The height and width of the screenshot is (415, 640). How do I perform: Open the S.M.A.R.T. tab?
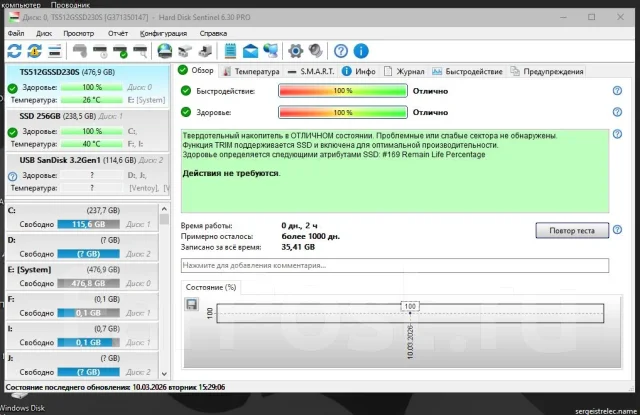[311, 71]
